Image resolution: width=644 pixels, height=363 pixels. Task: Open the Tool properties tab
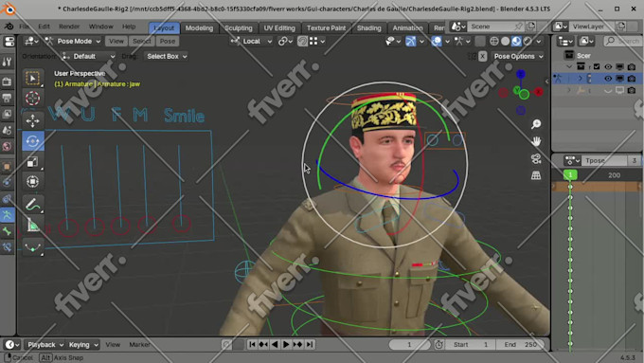pos(7,62)
